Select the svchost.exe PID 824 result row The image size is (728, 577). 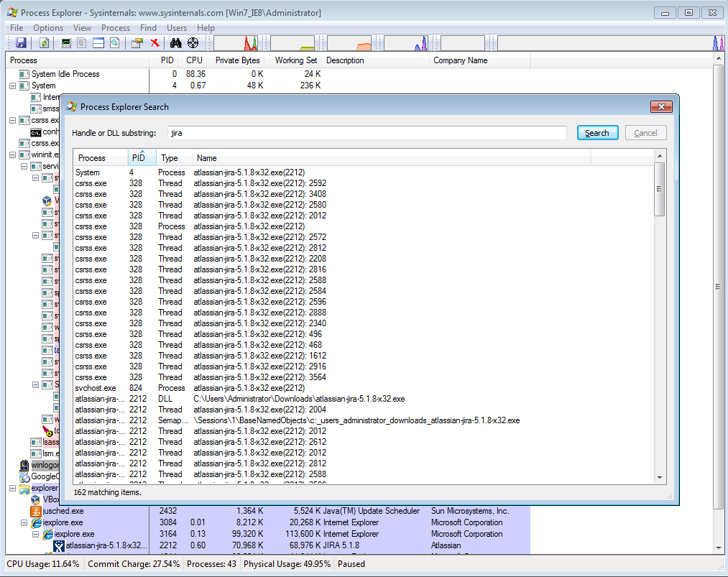click(x=364, y=388)
